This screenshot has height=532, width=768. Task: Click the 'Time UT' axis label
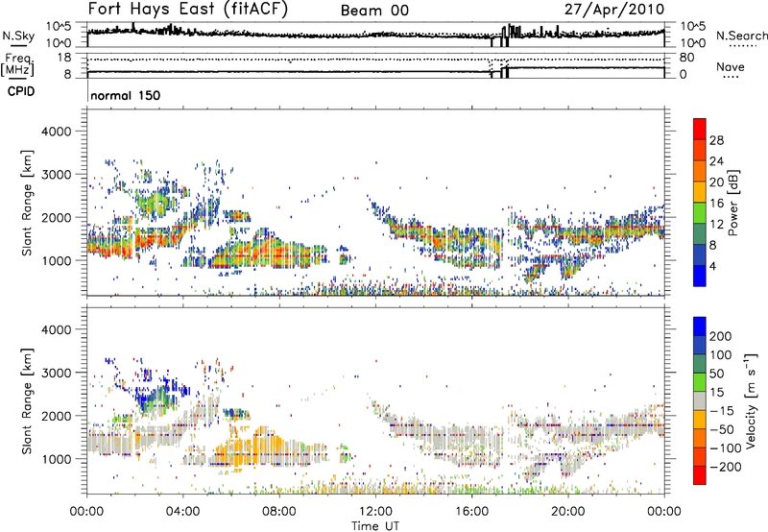[x=375, y=526]
